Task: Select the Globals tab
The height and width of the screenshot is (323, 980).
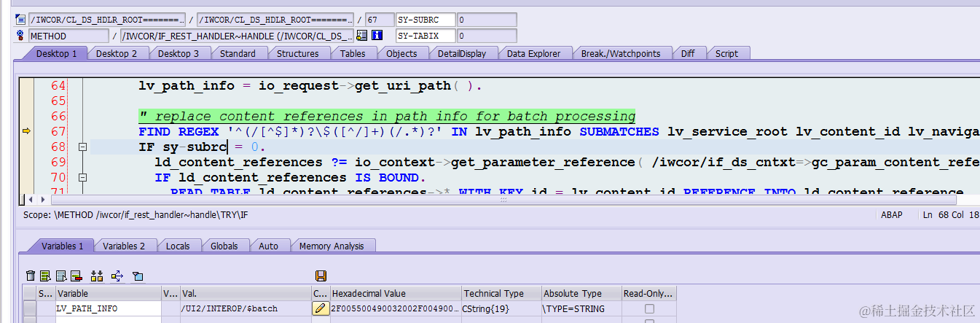Action: point(224,246)
